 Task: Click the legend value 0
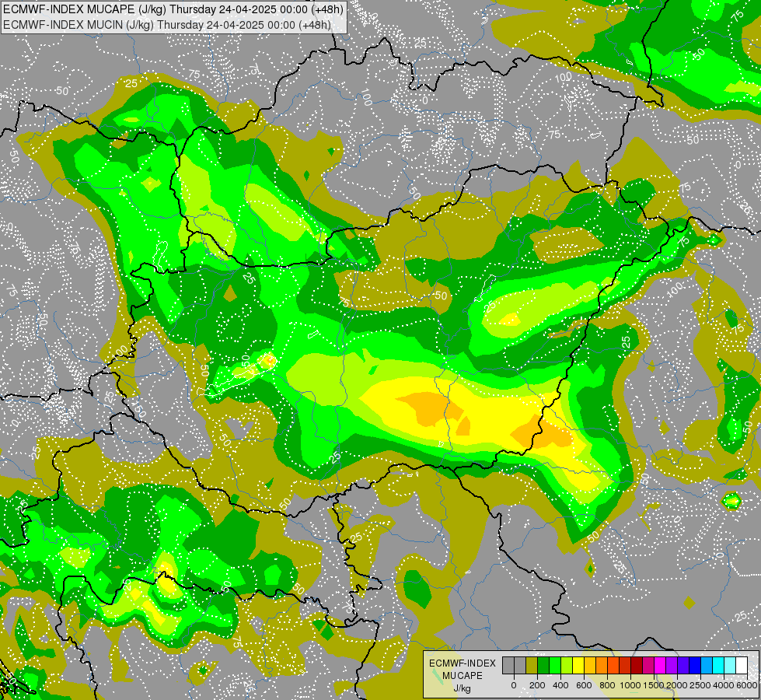tap(514, 685)
